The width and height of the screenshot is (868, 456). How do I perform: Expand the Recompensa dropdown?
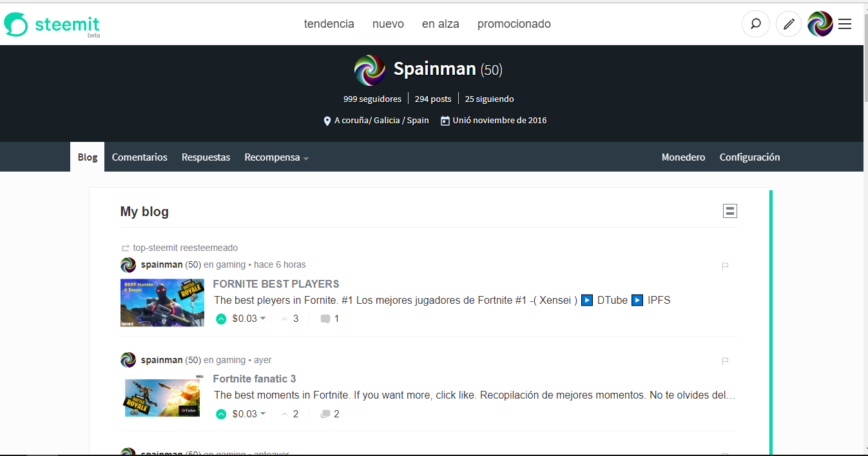tap(276, 157)
